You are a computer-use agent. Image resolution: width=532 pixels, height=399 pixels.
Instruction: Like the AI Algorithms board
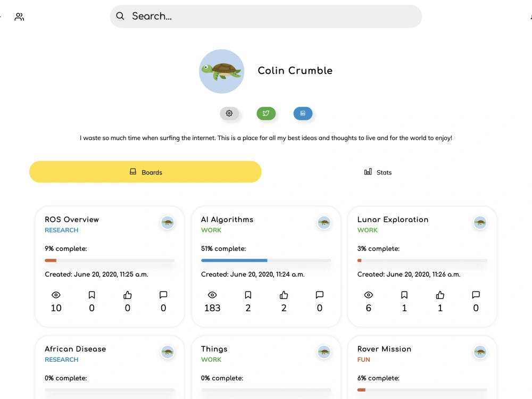(x=284, y=295)
